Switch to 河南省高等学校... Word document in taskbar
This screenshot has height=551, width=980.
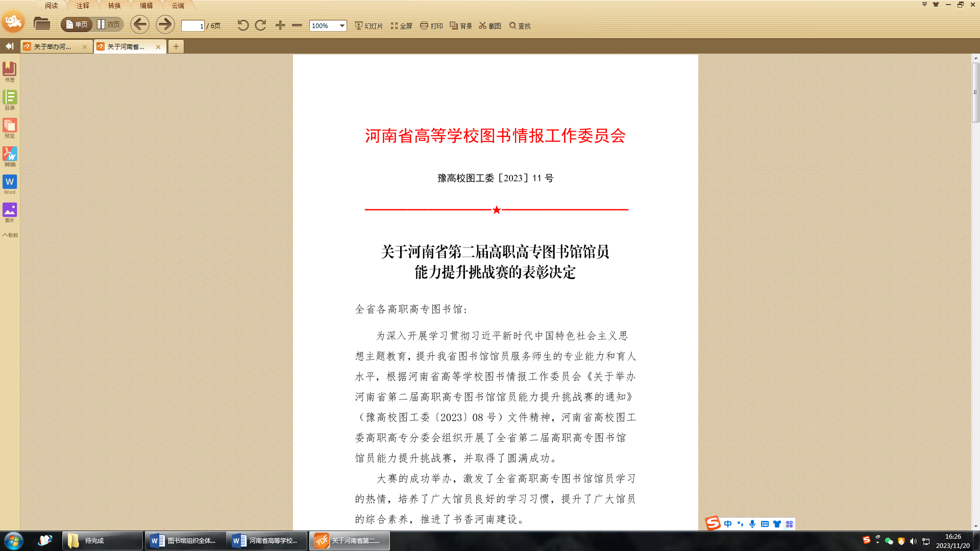(x=267, y=540)
